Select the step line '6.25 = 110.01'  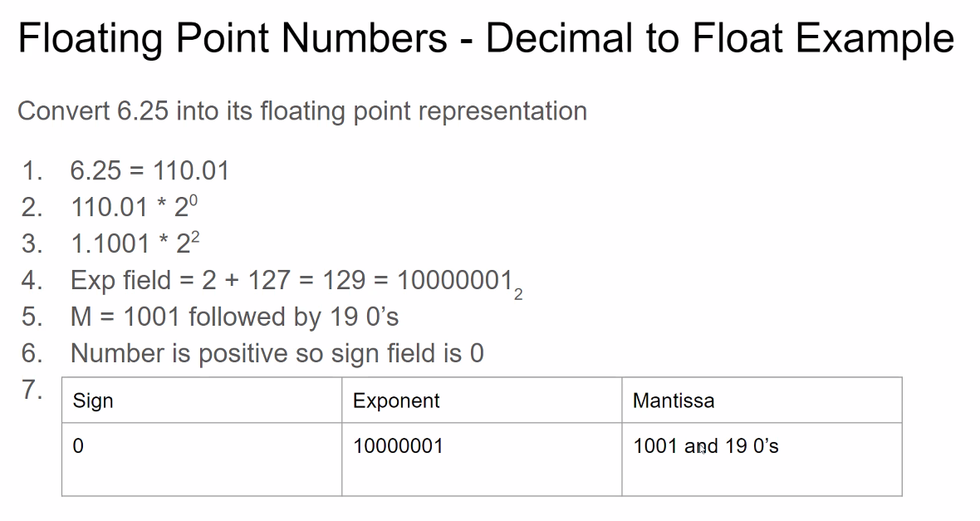point(149,171)
